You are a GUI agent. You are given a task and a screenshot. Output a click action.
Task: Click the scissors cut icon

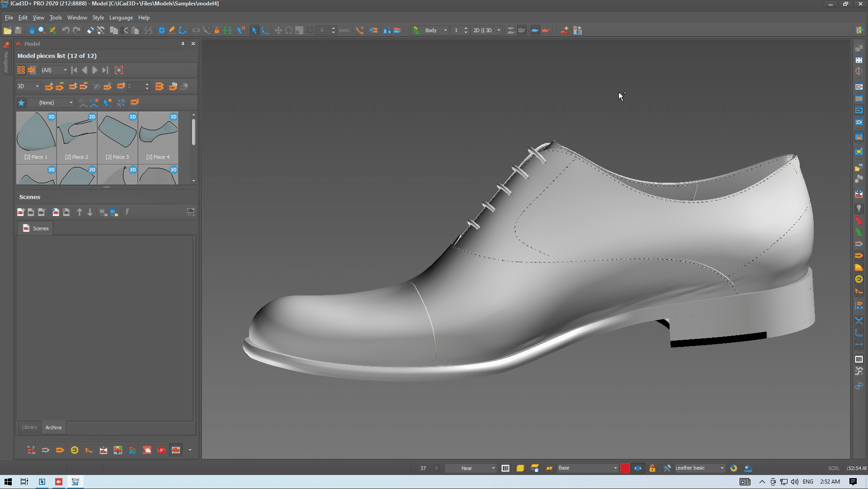click(125, 30)
